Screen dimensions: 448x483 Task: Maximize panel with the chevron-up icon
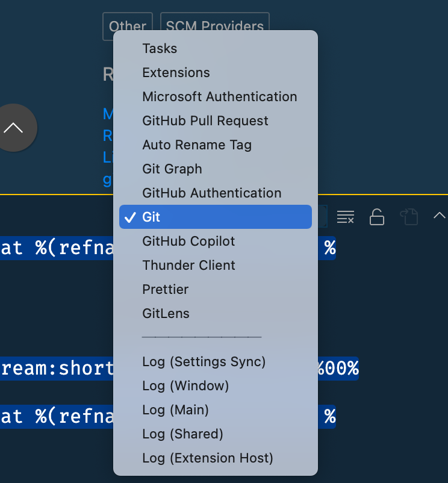(x=440, y=216)
